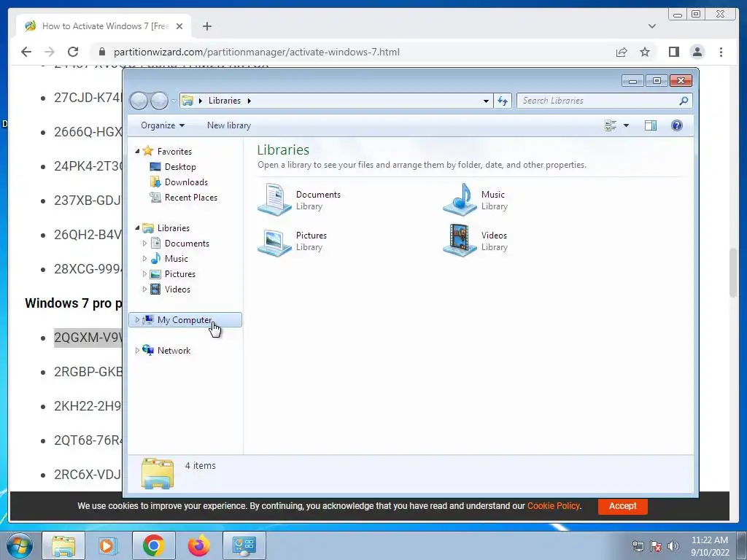Open the Pictures library icon
This screenshot has height=560, width=747.
coord(274,241)
